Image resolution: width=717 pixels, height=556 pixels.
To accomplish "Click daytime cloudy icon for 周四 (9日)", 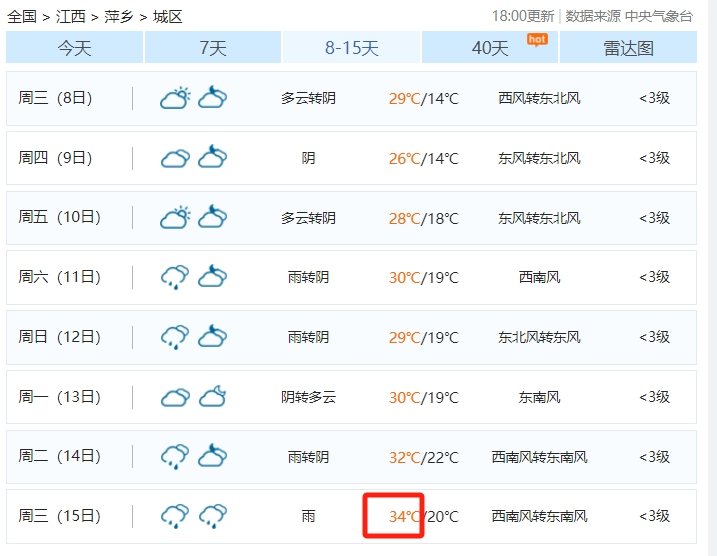I will (x=175, y=158).
